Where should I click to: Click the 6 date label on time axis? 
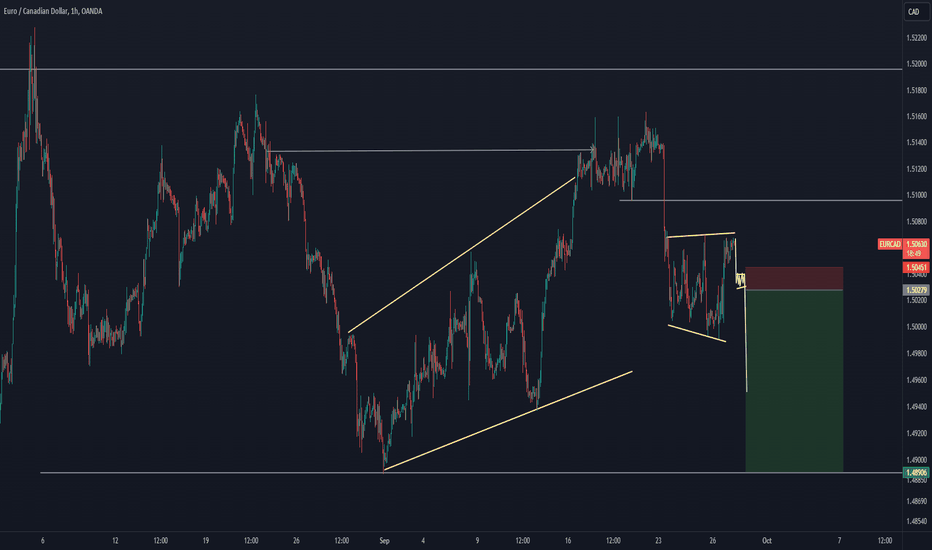[x=43, y=541]
